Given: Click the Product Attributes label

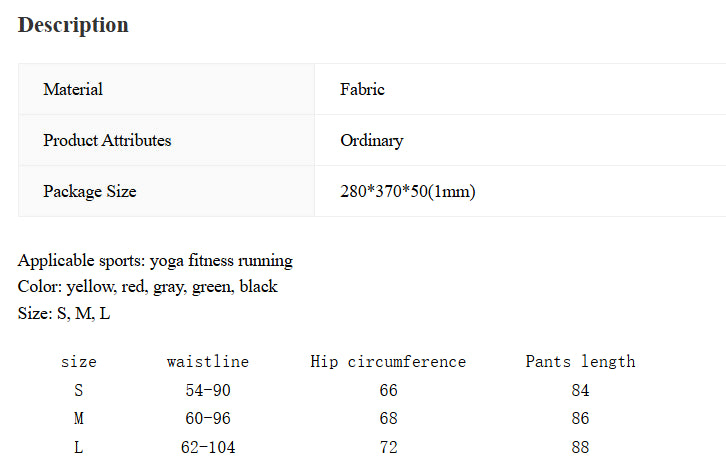Looking at the screenshot, I should (107, 141).
